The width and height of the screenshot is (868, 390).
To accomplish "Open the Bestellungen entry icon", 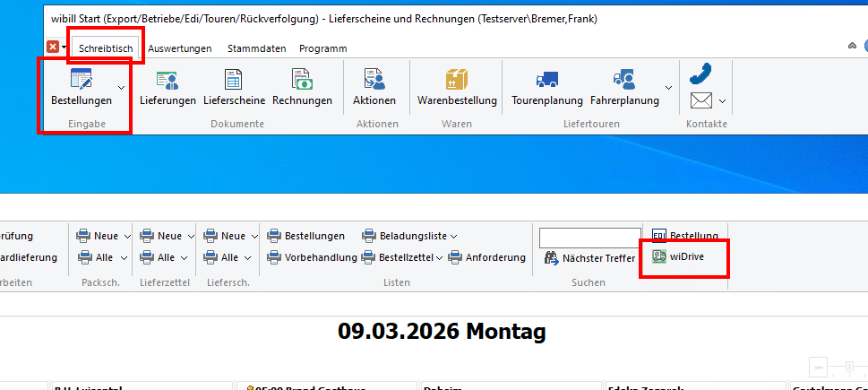I will point(81,81).
